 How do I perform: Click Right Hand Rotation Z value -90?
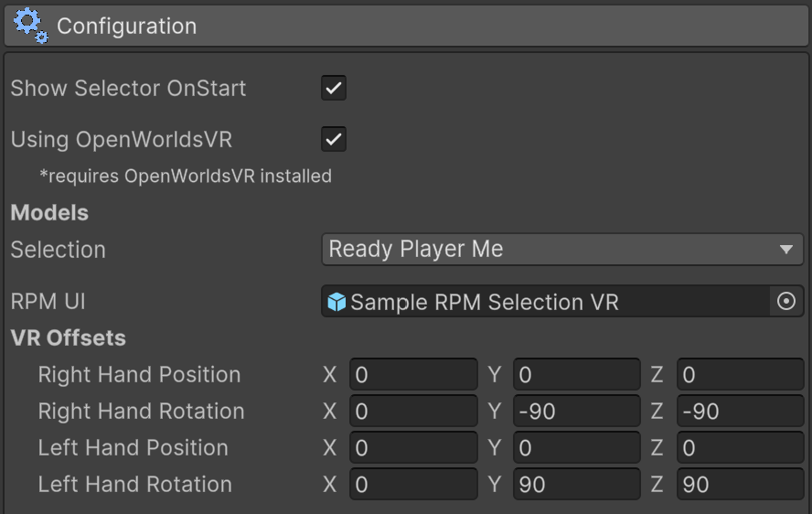pyautogui.click(x=740, y=412)
